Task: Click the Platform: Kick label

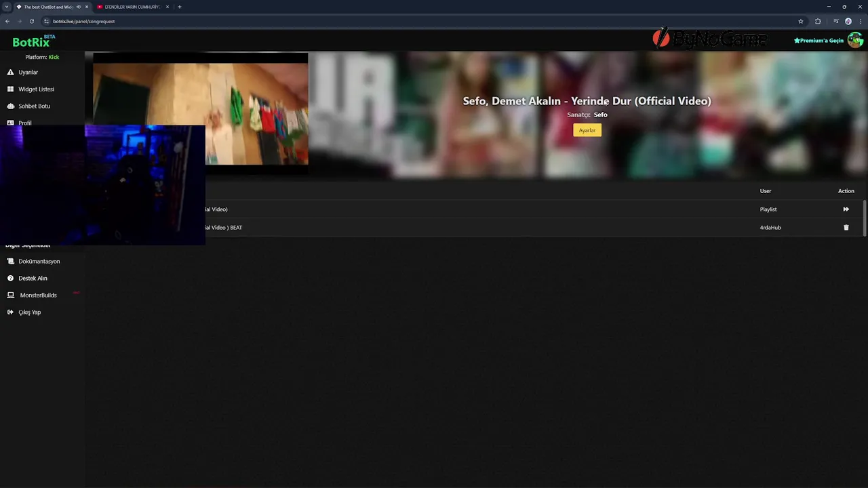Action: (42, 57)
